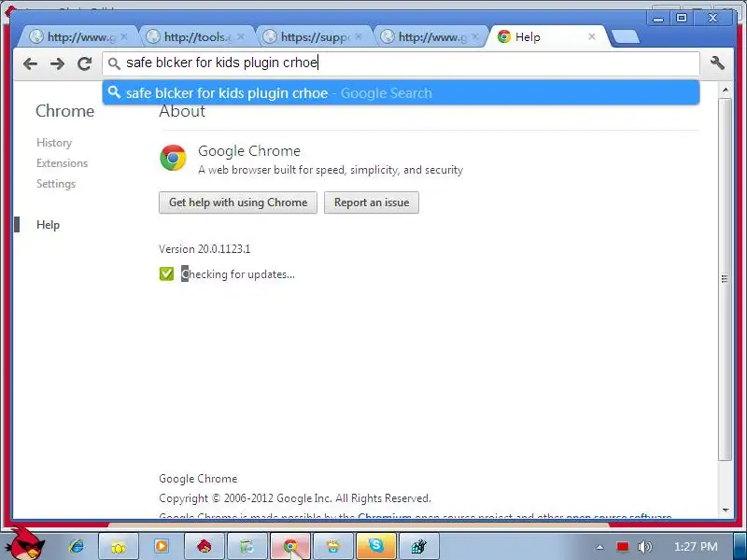Screen dimensions: 747x560
Task: Select Chrome in the taskbar
Action: pyautogui.click(x=290, y=546)
